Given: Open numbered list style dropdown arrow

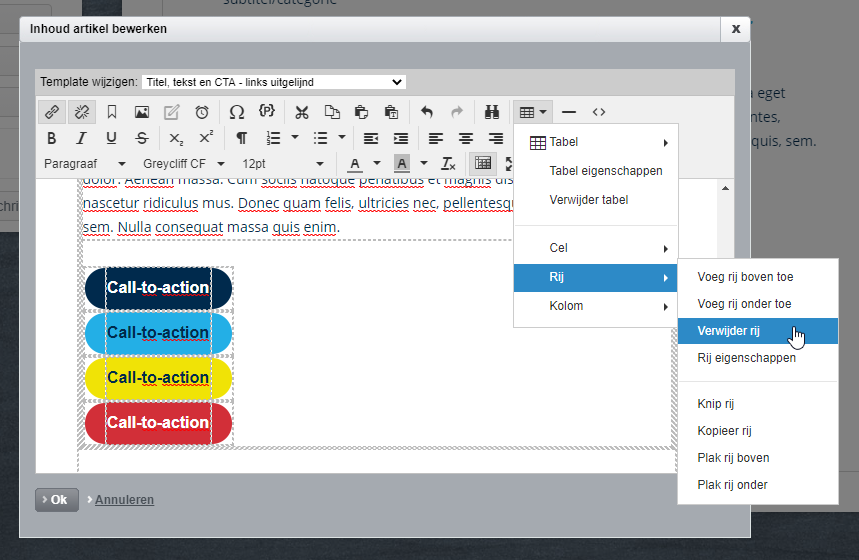Looking at the screenshot, I should [x=295, y=138].
